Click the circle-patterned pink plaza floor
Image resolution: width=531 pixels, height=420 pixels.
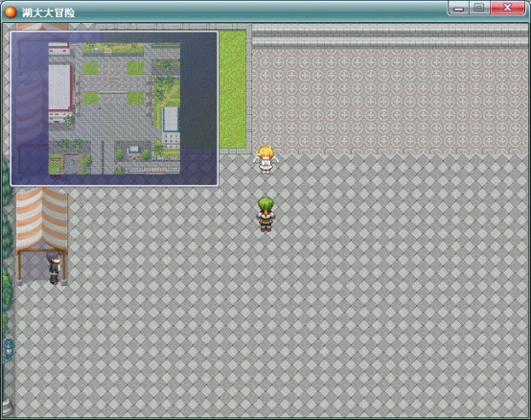pyautogui.click(x=389, y=101)
